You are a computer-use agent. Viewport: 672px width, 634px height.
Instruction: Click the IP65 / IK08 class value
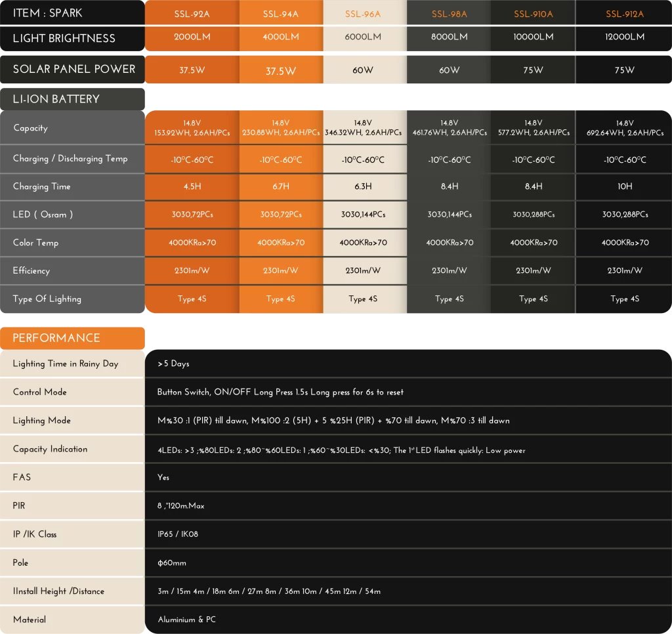(178, 534)
